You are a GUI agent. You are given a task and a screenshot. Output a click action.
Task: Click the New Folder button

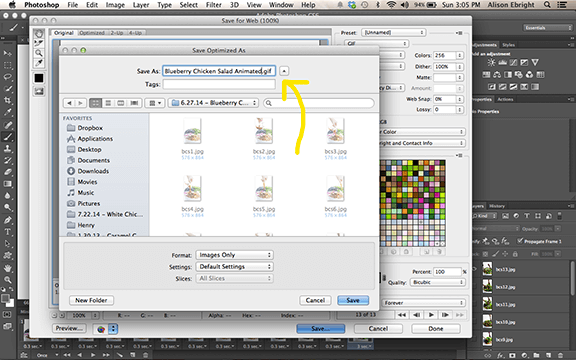tap(91, 300)
